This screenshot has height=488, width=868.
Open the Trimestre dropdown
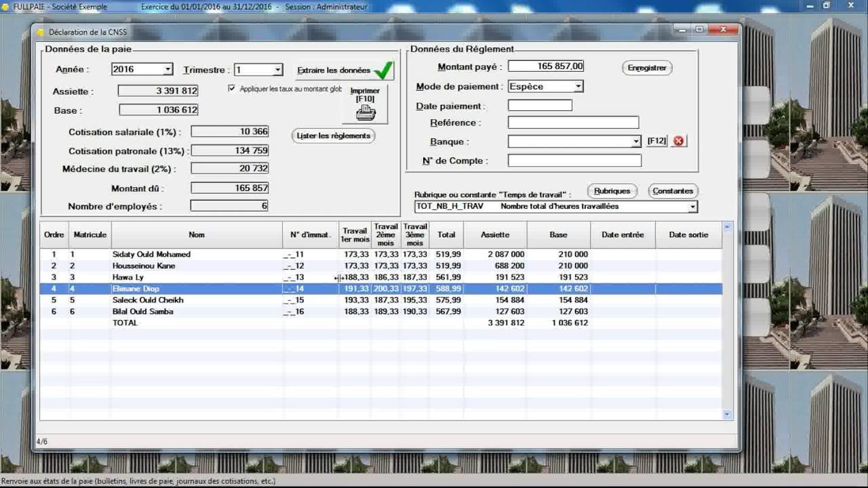[x=277, y=70]
